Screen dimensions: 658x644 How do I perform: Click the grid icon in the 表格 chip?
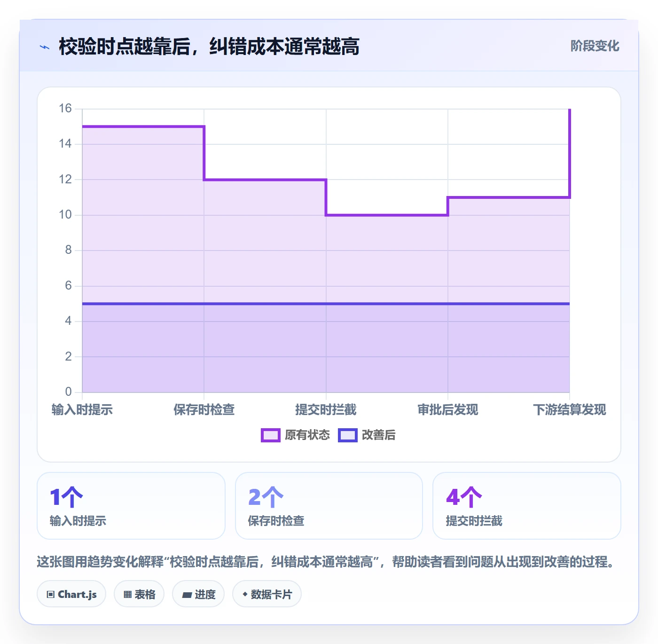pyautogui.click(x=127, y=595)
